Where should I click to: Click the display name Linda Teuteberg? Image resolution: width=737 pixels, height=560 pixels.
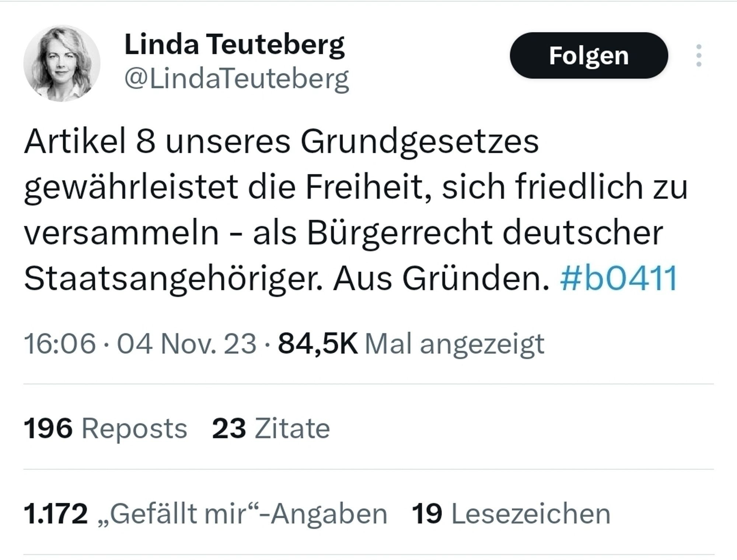point(234,45)
